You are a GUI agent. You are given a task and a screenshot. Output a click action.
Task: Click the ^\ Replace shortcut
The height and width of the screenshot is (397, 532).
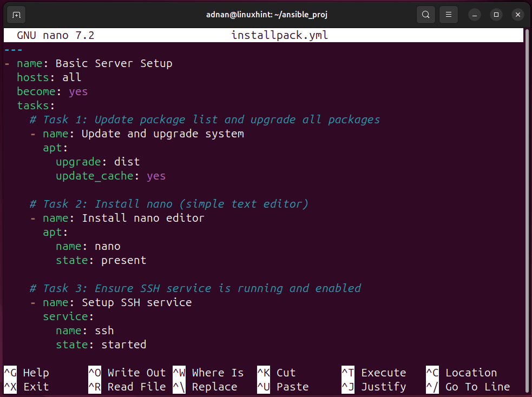tap(205, 387)
